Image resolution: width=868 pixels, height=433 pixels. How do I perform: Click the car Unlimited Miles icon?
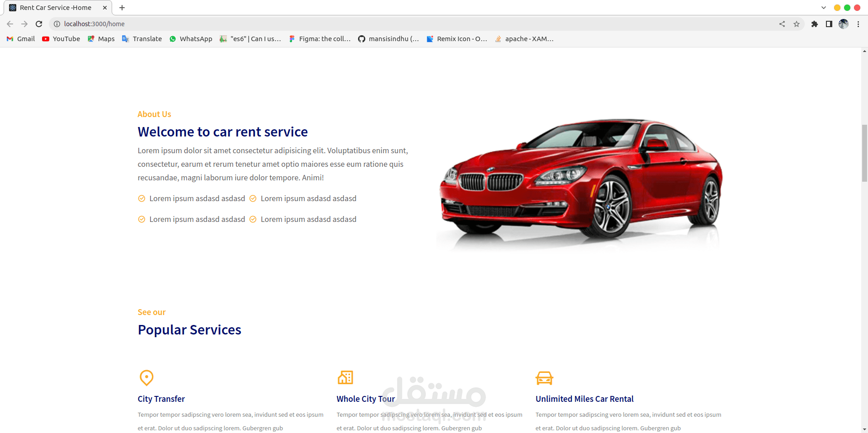point(544,378)
